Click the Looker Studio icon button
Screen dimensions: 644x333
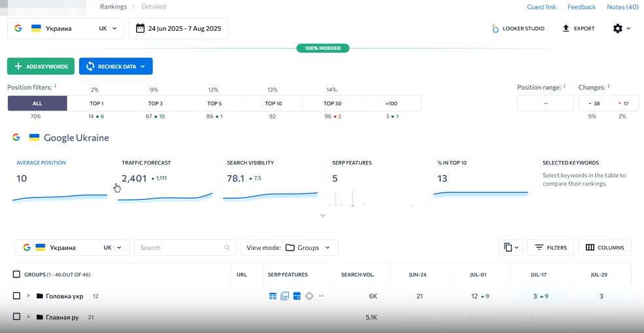pos(496,29)
